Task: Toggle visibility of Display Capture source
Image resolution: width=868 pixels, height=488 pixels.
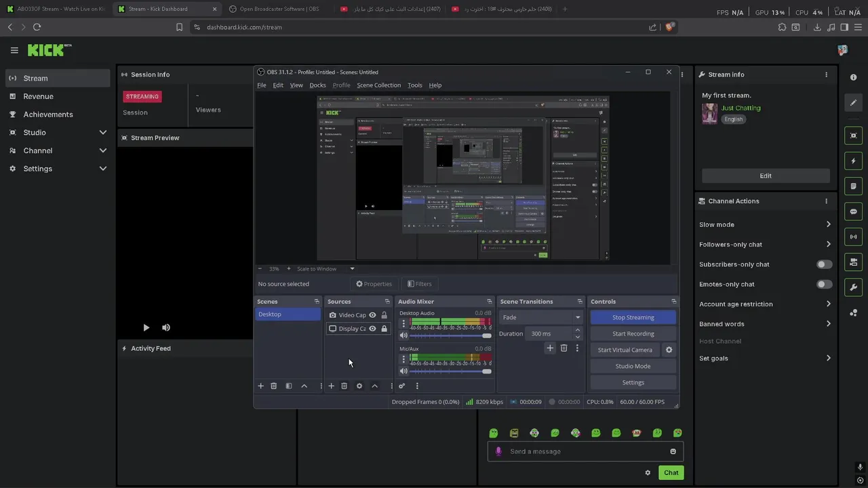Action: (x=372, y=329)
